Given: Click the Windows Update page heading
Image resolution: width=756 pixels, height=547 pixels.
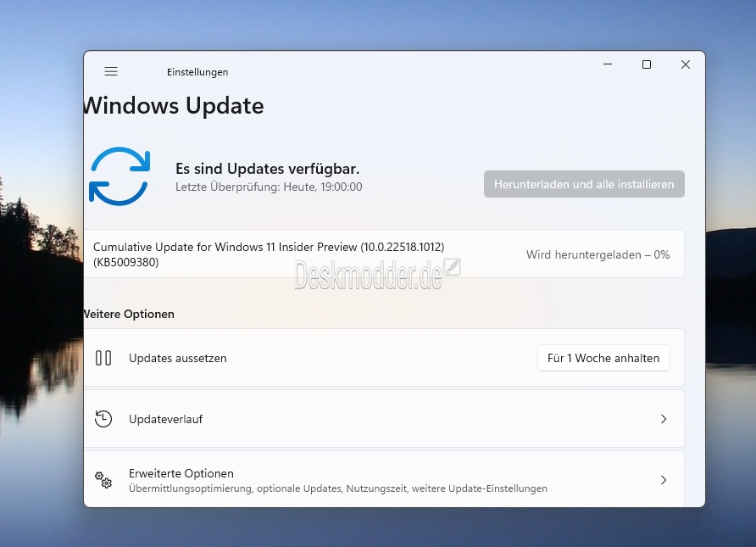Looking at the screenshot, I should 175,106.
